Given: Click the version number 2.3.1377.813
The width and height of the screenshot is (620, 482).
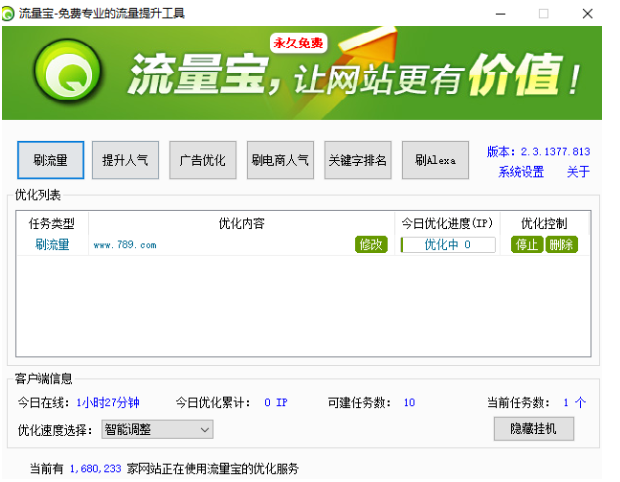Looking at the screenshot, I should tap(555, 151).
